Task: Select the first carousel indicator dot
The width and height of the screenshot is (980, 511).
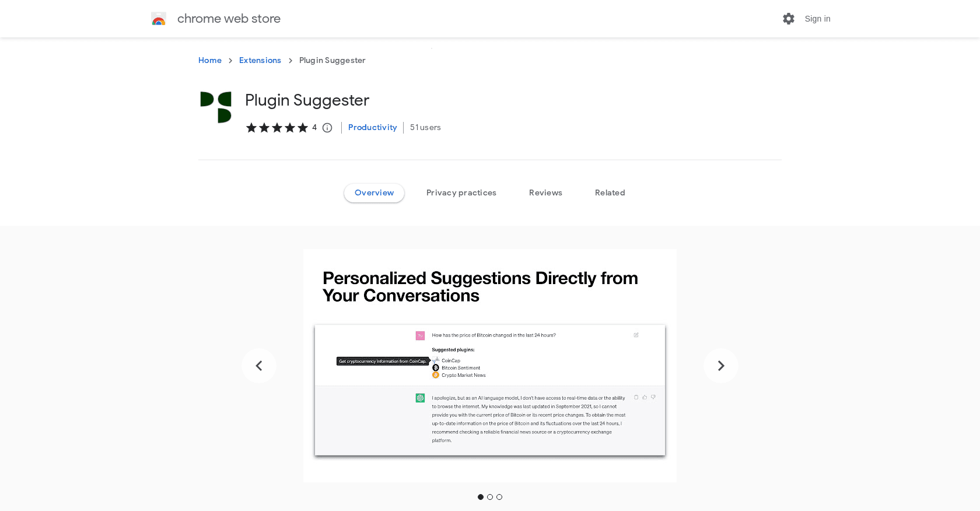Action: coord(480,496)
